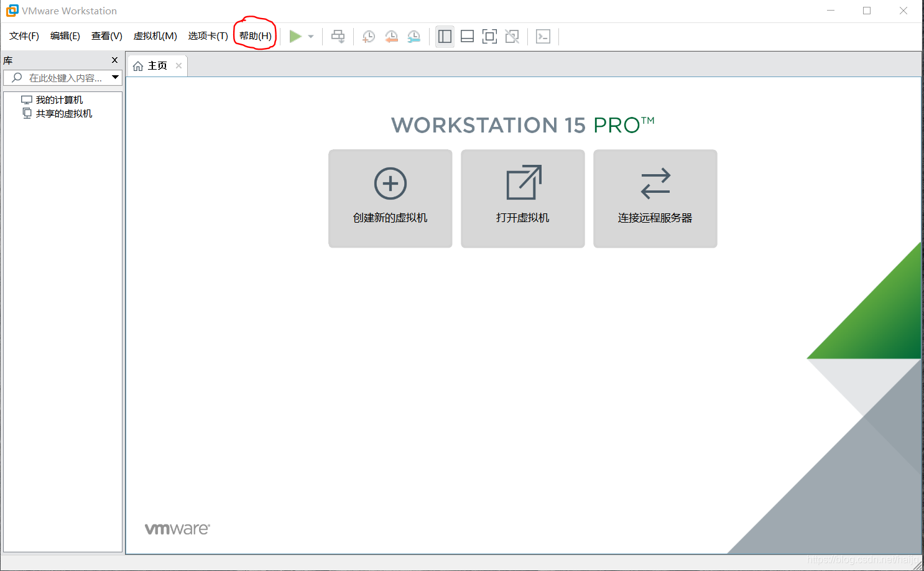Image resolution: width=924 pixels, height=571 pixels.
Task: Open the library search filter dropdown arrow
Action: (x=115, y=78)
